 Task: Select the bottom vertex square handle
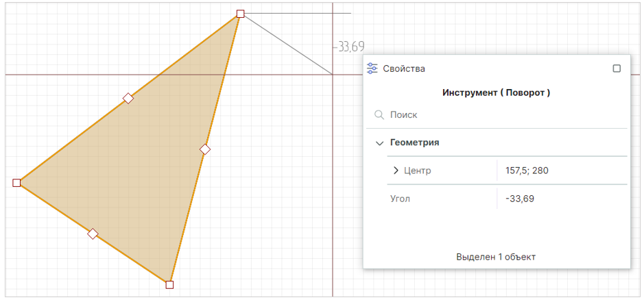pos(169,284)
